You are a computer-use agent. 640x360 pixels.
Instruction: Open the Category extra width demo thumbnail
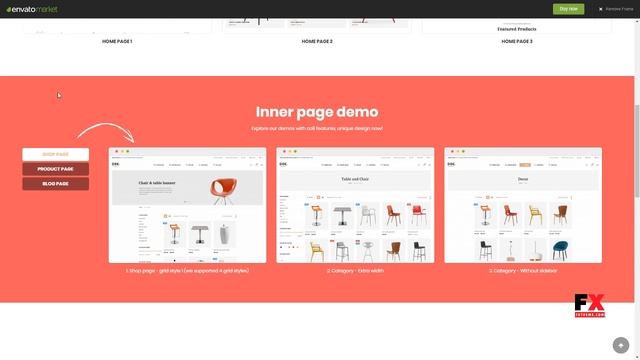click(x=355, y=205)
